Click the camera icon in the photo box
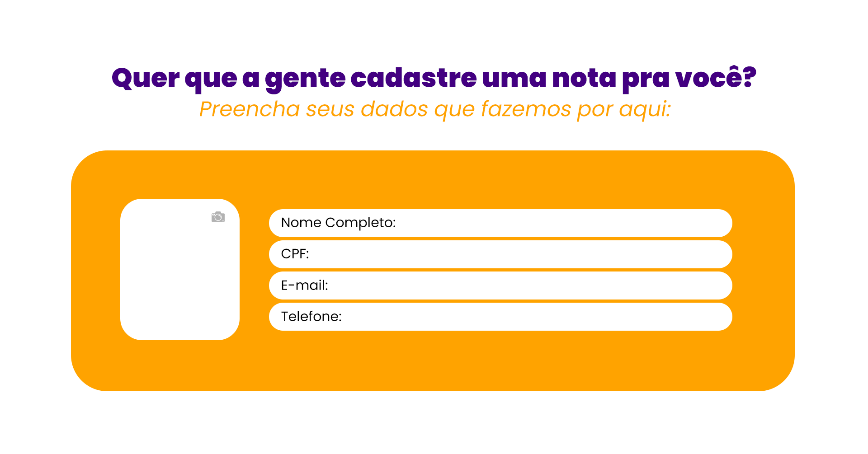 (218, 217)
